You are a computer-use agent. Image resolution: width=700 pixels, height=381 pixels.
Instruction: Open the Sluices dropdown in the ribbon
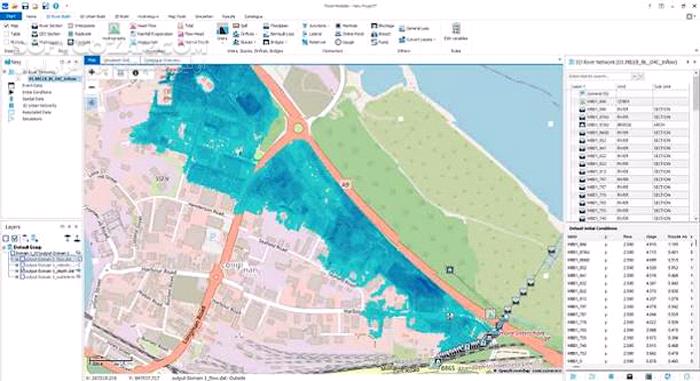tap(244, 42)
